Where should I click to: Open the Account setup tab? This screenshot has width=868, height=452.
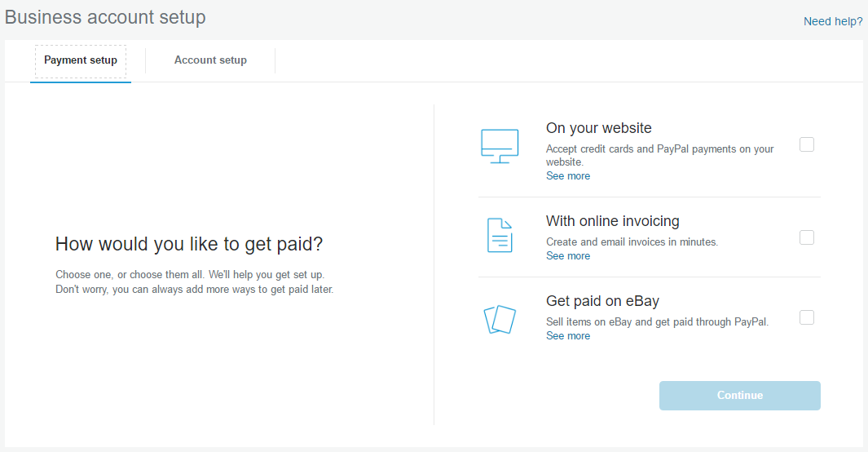click(210, 60)
